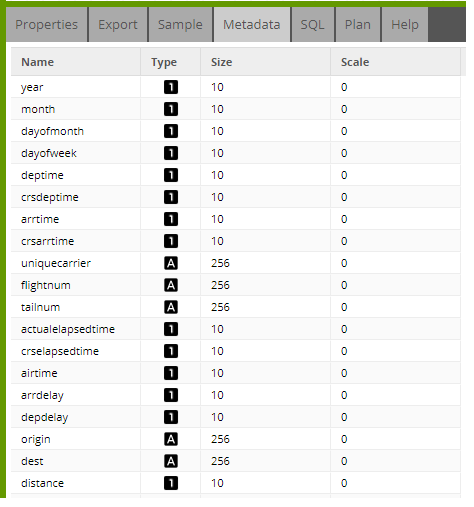Open the Help tab
The width and height of the screenshot is (474, 507).
coord(405,25)
